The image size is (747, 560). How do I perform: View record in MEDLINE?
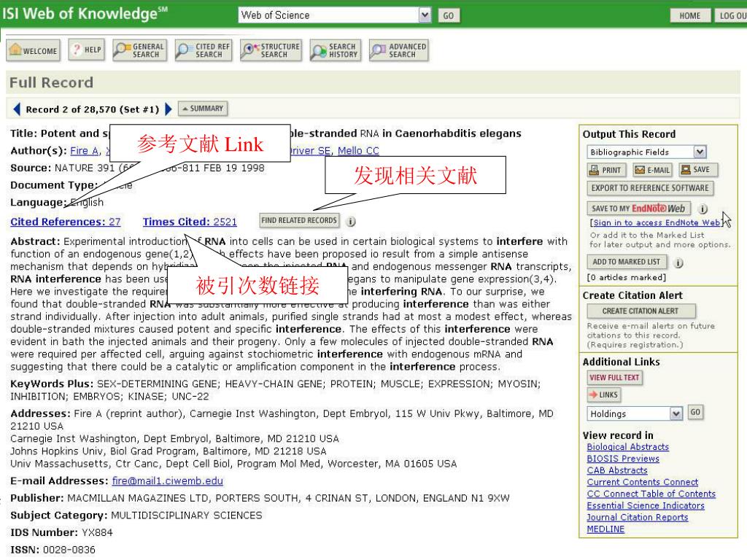605,529
